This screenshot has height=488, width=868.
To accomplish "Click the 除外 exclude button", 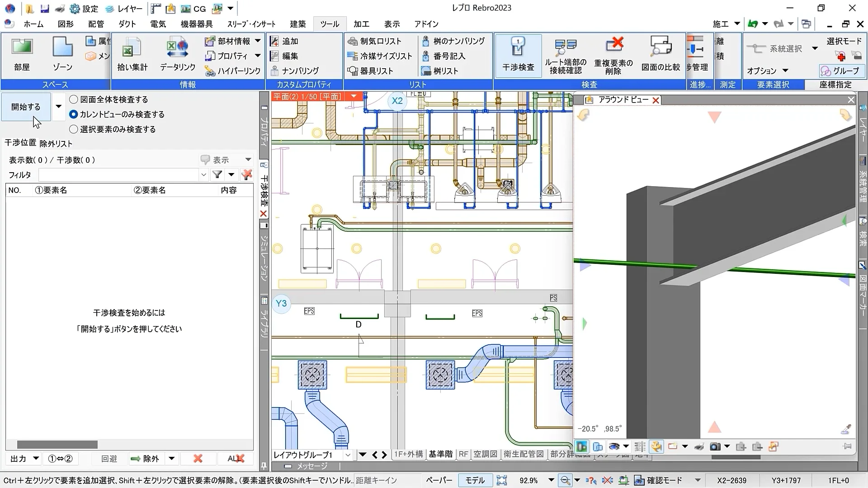I will coord(146,459).
